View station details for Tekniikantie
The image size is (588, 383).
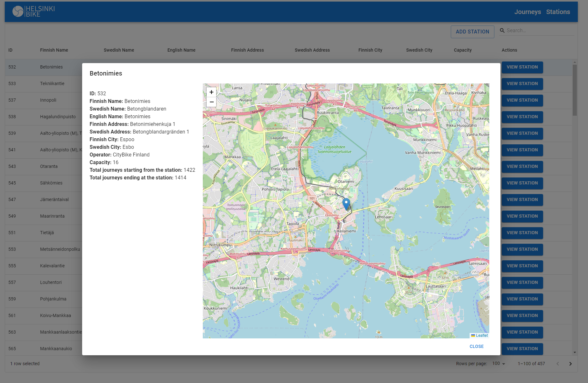point(522,84)
